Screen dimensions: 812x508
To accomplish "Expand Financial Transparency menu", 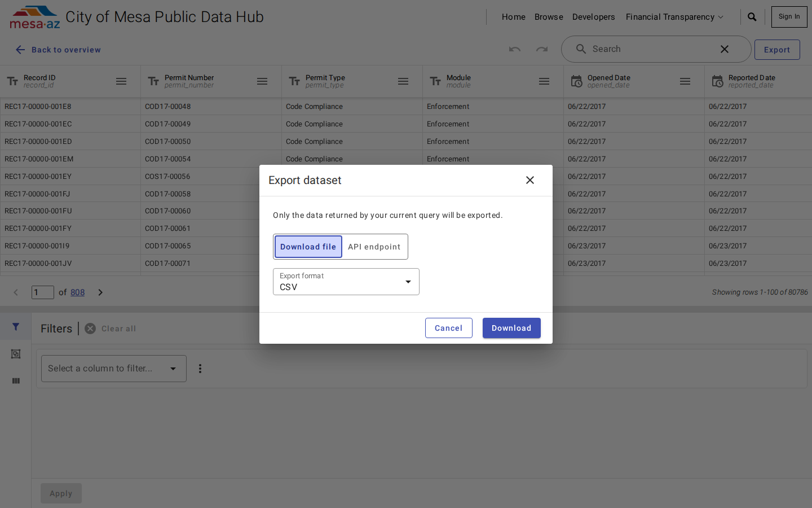I will pos(674,17).
